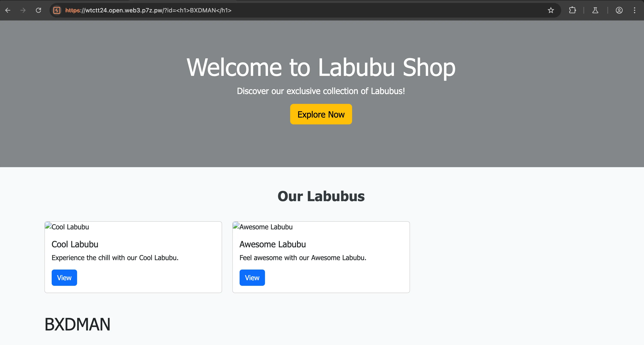Reload the page with refresh icon

tap(38, 10)
